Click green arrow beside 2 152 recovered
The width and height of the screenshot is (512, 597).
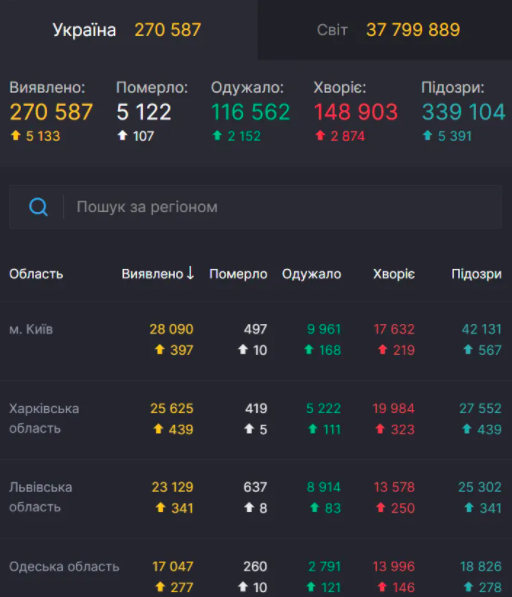coord(217,135)
